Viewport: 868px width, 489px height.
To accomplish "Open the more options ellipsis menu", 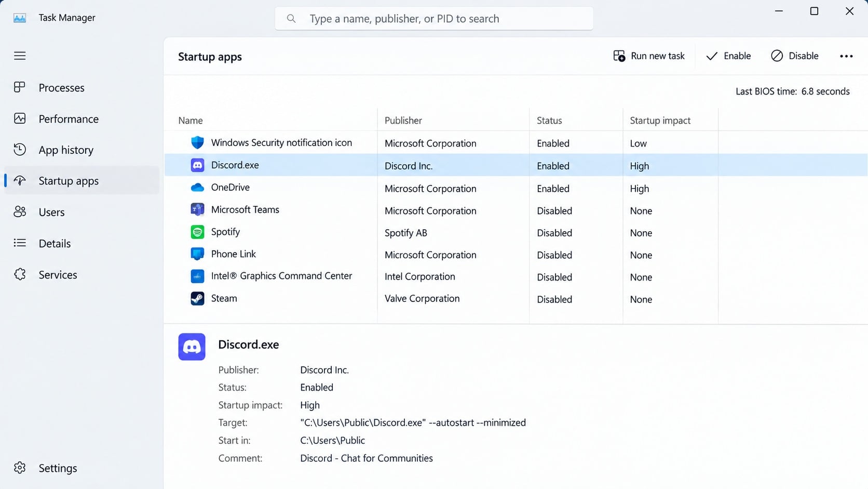I will tap(846, 56).
